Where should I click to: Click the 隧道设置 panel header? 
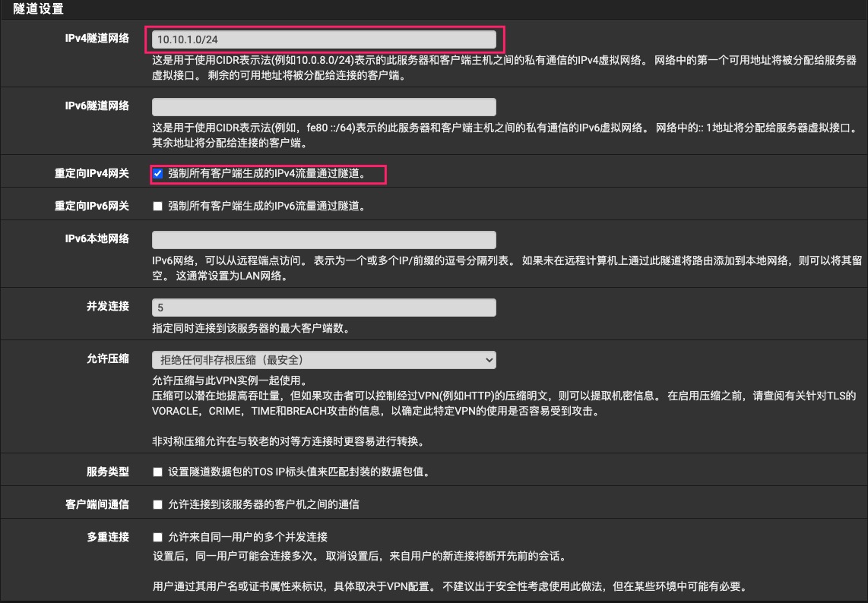(x=39, y=9)
